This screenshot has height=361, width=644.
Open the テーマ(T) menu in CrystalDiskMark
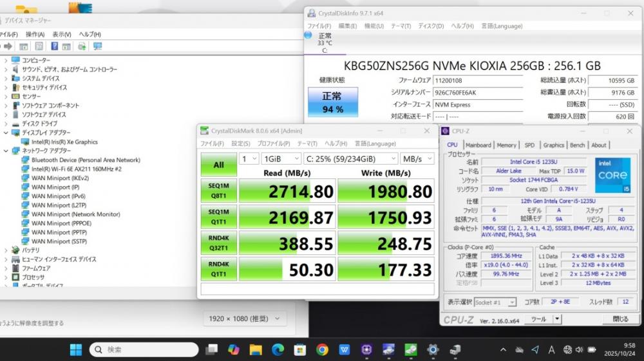click(307, 143)
